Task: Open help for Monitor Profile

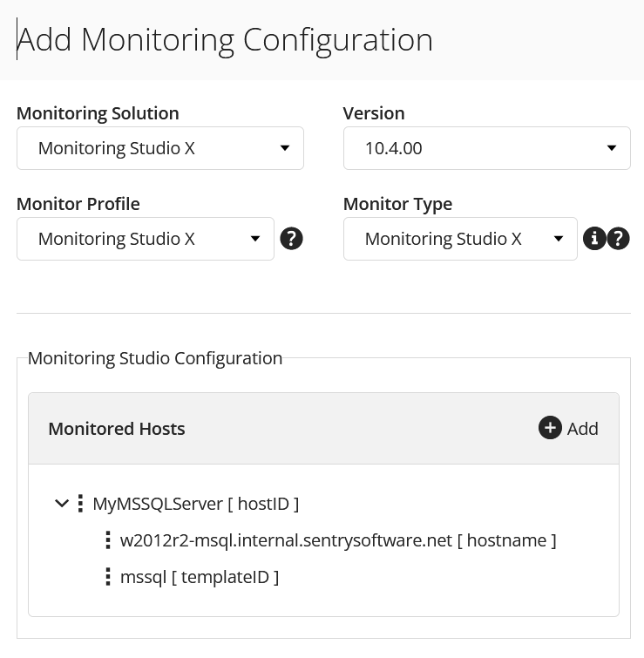Action: 292,239
